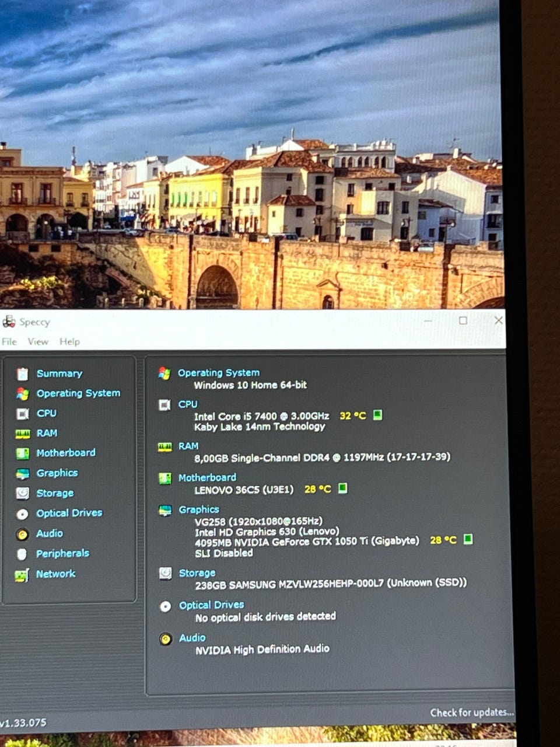Go to Operating System in the sidebar
The height and width of the screenshot is (747, 560).
click(x=79, y=393)
